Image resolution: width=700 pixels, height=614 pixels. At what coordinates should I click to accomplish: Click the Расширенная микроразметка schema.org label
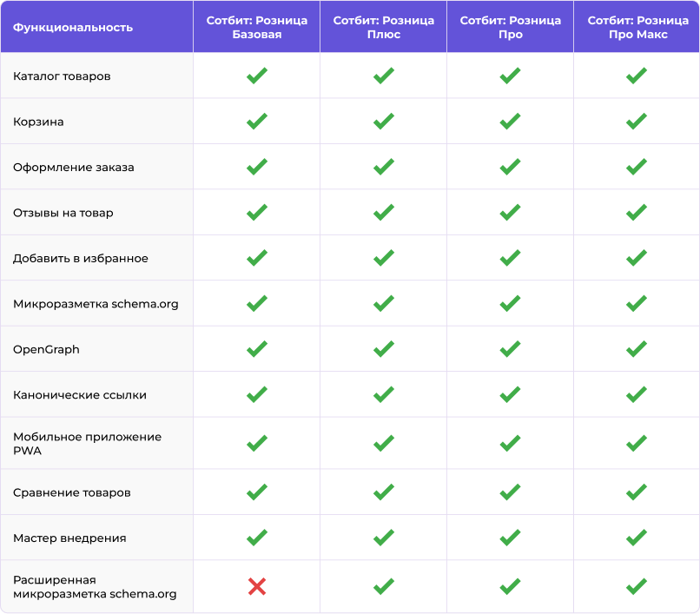[95, 587]
